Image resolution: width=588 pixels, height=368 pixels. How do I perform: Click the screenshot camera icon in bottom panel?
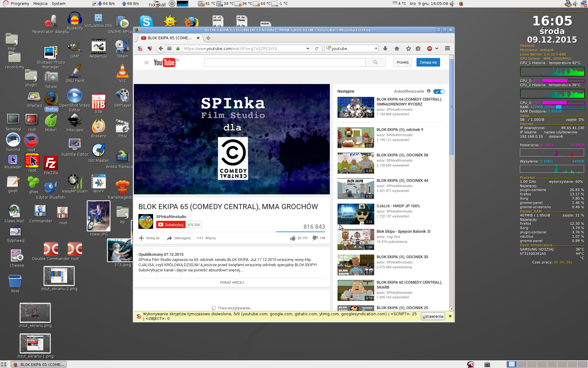click(x=487, y=364)
